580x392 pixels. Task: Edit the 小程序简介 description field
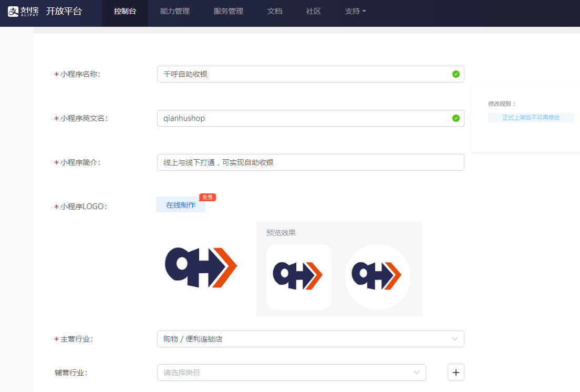tap(310, 162)
